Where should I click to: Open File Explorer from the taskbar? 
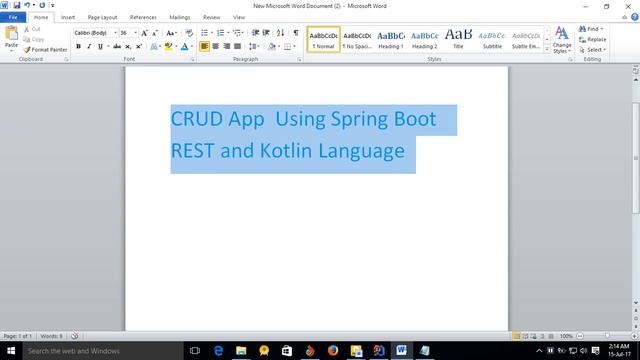(241, 351)
